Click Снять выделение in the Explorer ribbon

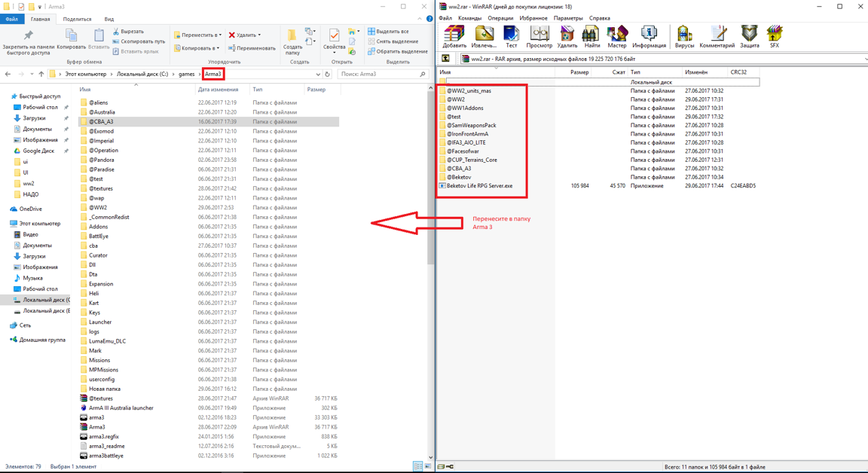coord(393,41)
